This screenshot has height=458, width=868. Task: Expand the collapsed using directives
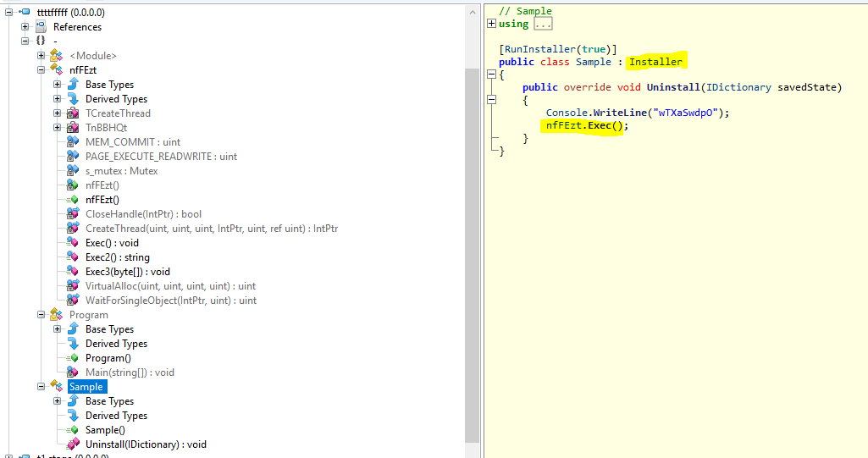tap(491, 23)
